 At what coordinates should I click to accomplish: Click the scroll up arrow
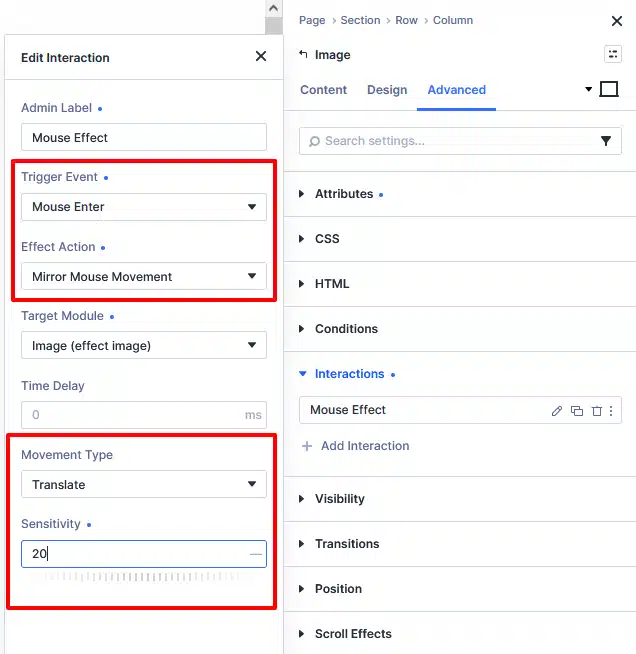tap(274, 8)
